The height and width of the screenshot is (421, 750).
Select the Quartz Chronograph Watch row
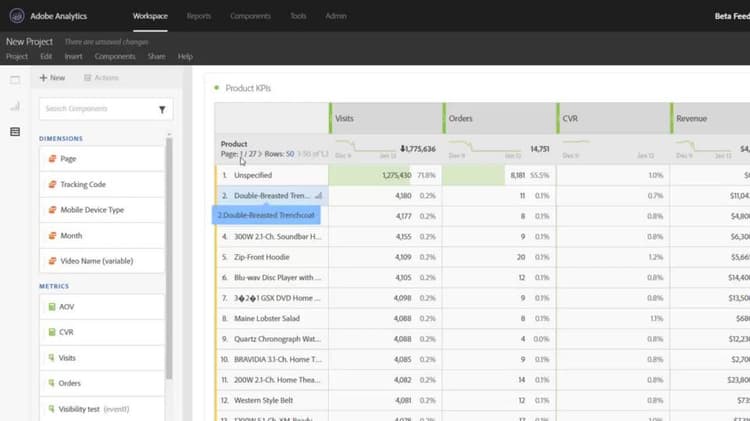tap(272, 339)
